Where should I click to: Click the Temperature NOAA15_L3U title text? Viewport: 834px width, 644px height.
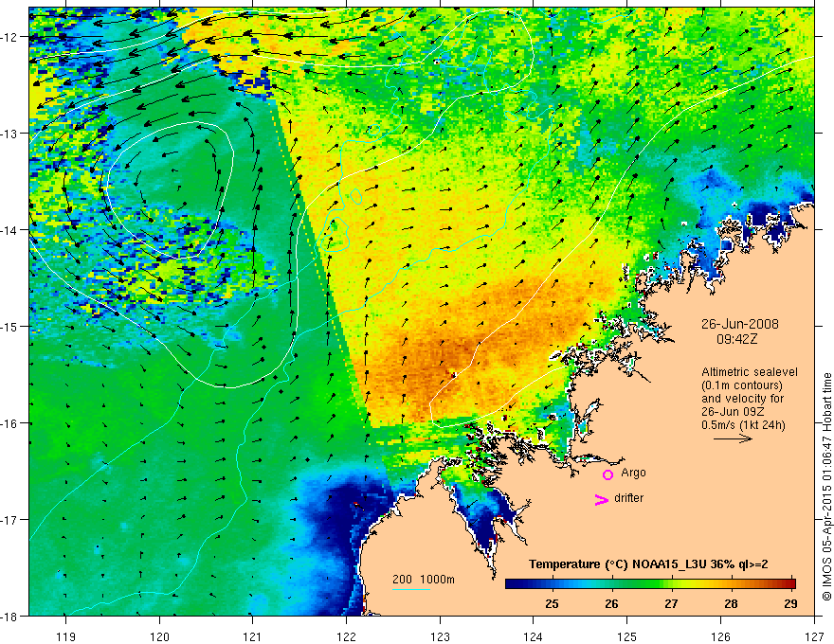pos(648,564)
